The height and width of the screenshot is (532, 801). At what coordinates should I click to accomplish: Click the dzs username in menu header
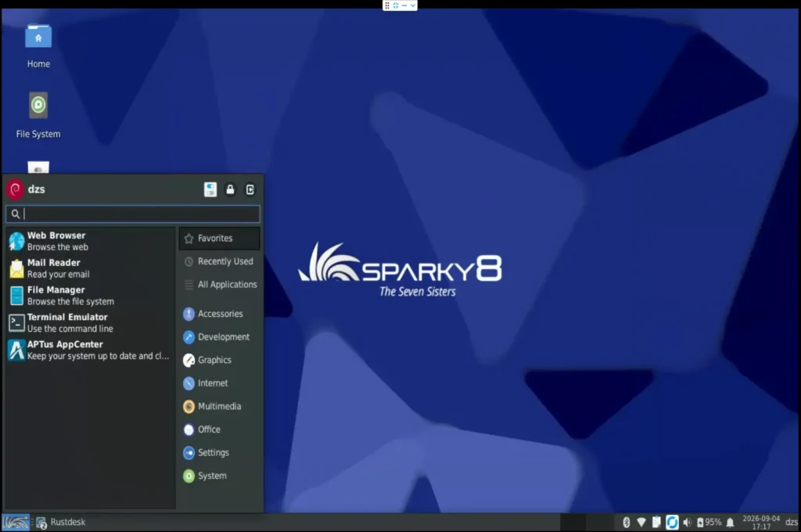click(x=36, y=189)
